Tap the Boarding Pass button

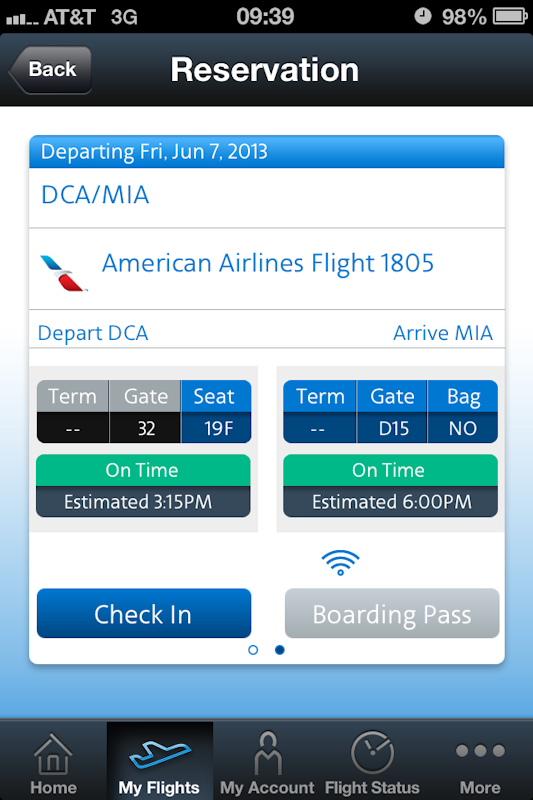(392, 613)
